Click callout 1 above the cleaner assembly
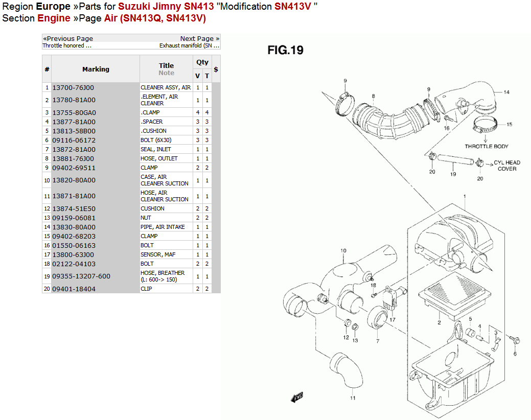 coord(465,196)
